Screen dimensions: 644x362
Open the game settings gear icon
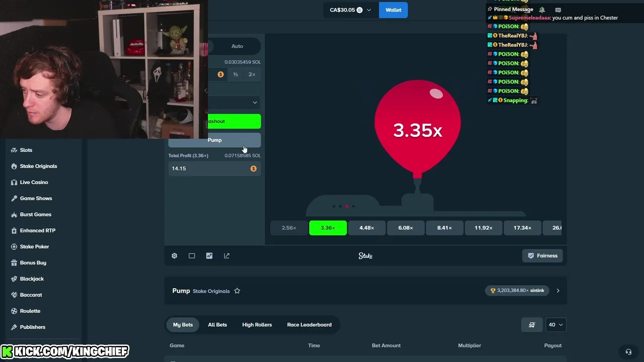(x=174, y=256)
